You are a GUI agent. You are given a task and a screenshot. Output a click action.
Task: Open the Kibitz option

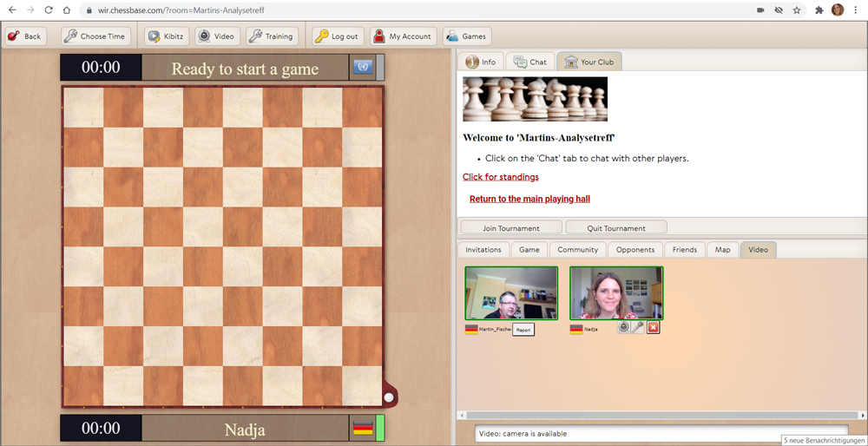click(165, 36)
